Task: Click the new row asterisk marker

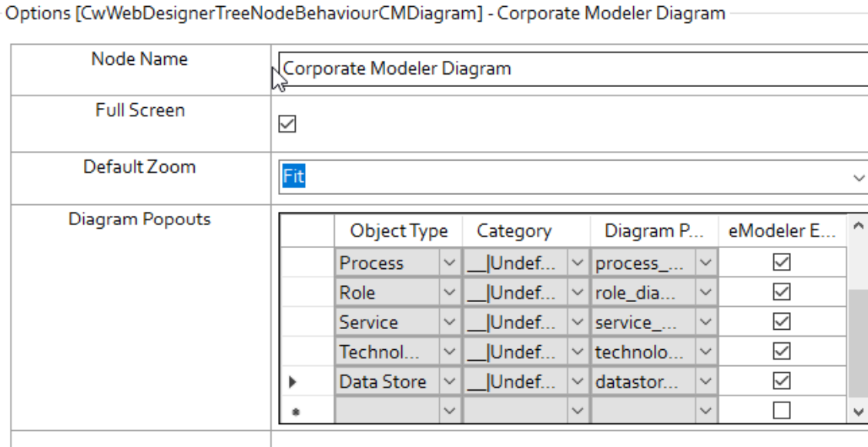Action: click(294, 412)
